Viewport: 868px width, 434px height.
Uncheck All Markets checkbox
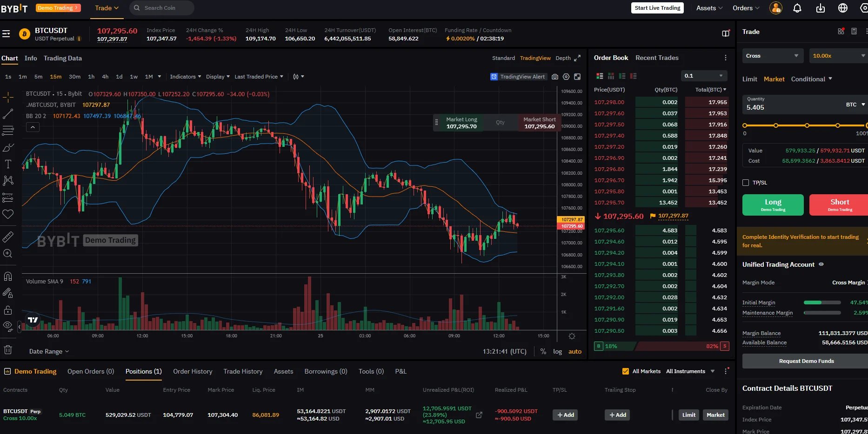tap(626, 371)
